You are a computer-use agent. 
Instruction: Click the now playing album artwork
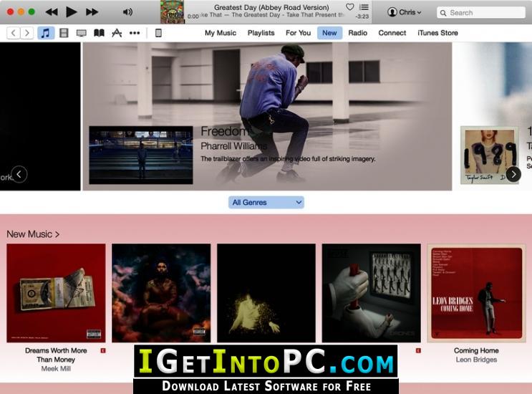click(173, 12)
